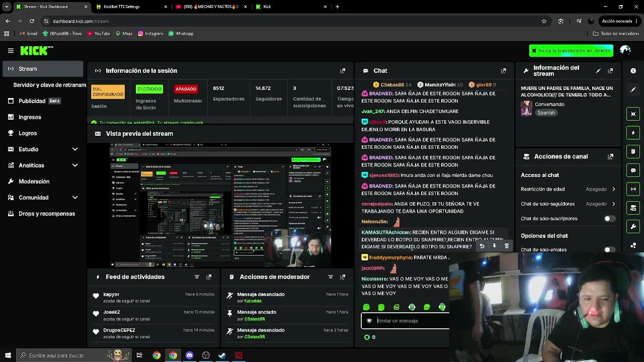Pop out the Información del stream panel

[610, 71]
